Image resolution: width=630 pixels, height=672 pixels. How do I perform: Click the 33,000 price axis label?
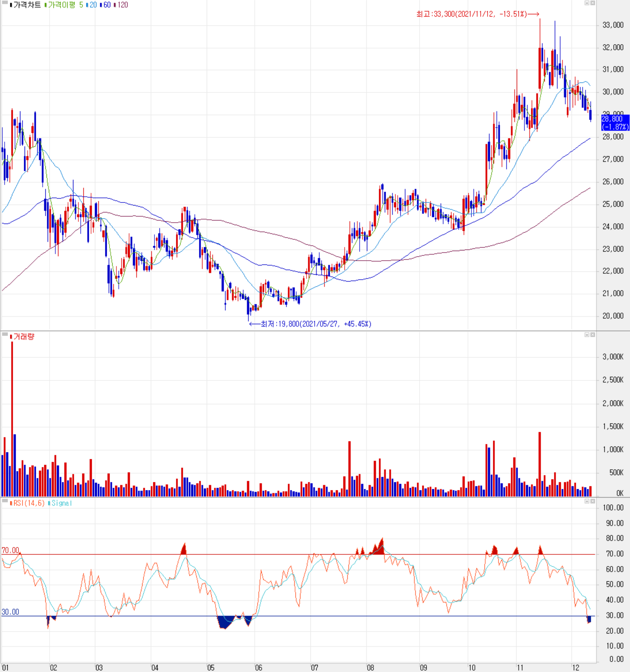pos(613,25)
